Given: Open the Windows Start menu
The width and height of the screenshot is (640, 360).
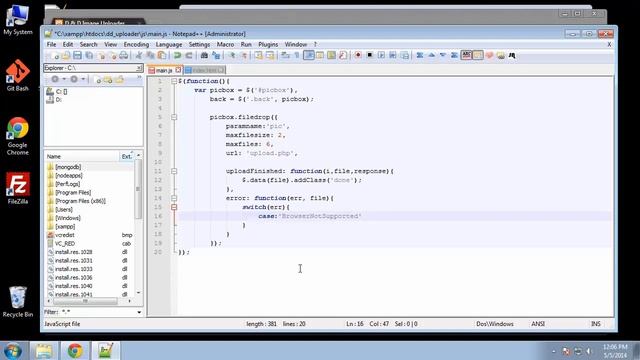Looking at the screenshot, I should pyautogui.click(x=13, y=351).
